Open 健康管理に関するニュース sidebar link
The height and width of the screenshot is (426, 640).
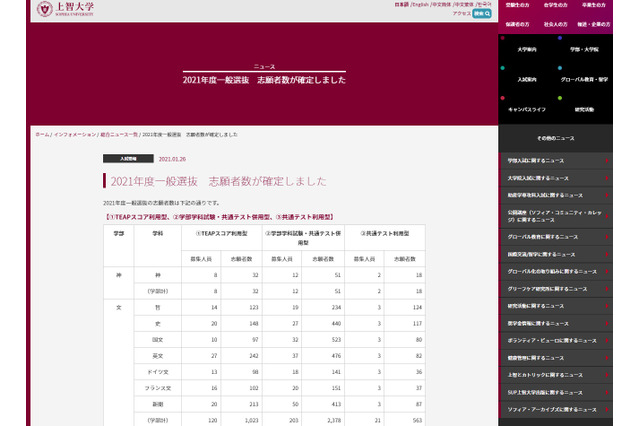click(x=556, y=358)
